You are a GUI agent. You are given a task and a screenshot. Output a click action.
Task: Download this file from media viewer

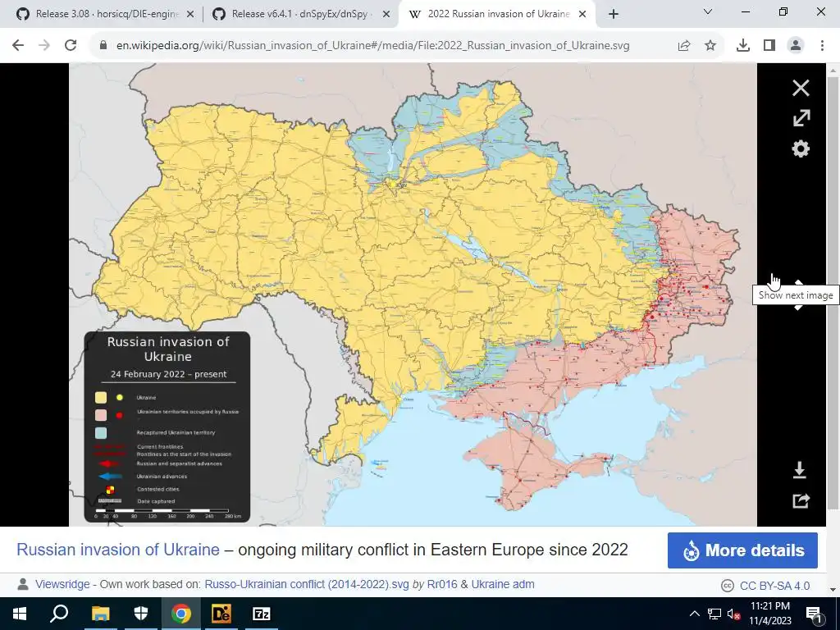click(799, 470)
